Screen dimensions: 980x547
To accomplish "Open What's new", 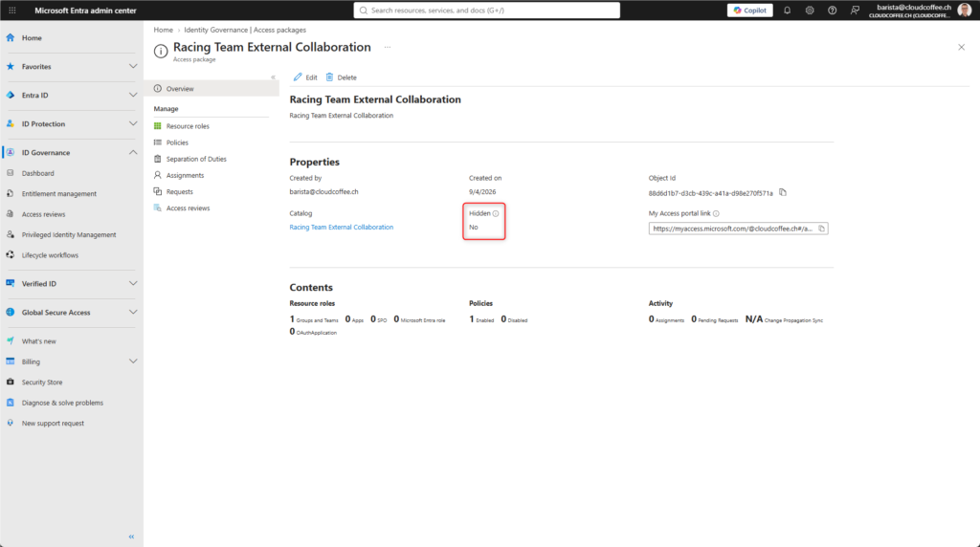I will pos(38,341).
